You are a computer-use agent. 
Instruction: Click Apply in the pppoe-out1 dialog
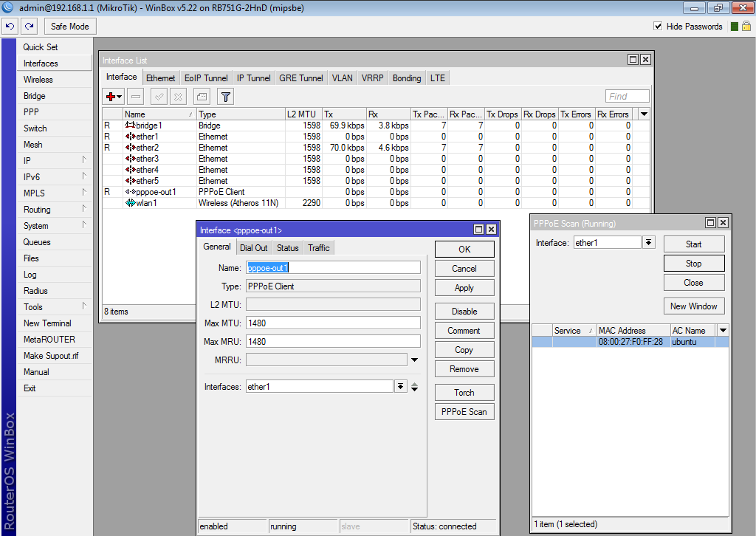click(464, 288)
